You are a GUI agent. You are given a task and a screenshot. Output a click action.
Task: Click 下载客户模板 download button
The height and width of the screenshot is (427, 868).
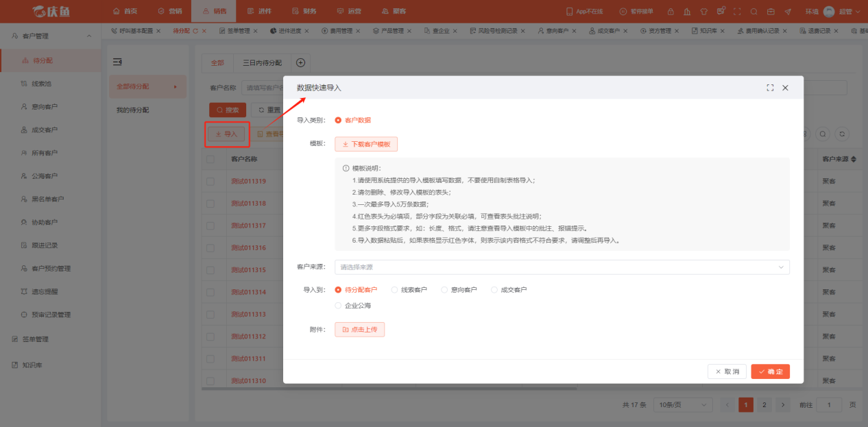(366, 144)
